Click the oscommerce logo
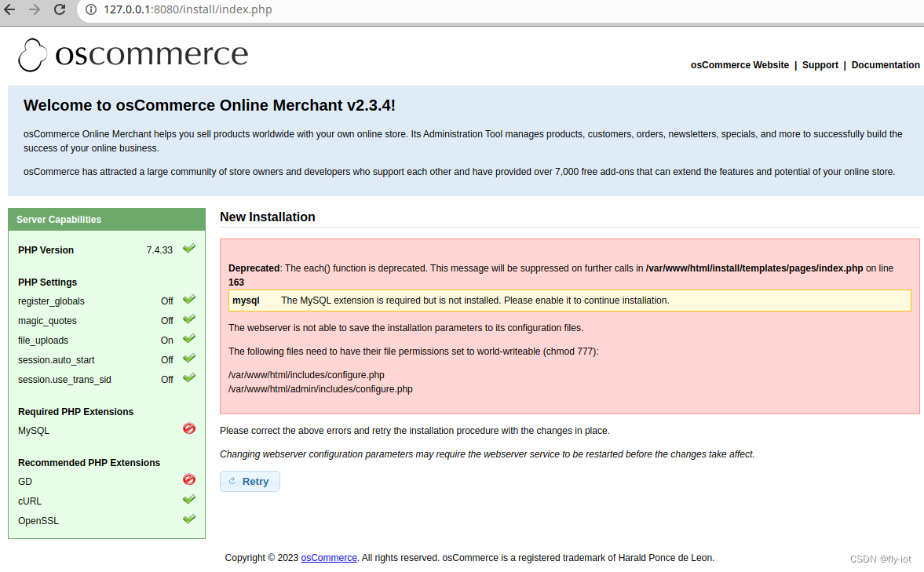Viewport: 924px width, 572px height. click(133, 55)
